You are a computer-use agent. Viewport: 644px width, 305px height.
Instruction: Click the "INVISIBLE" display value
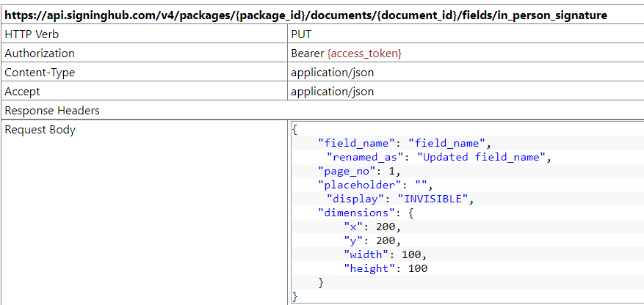tap(433, 199)
